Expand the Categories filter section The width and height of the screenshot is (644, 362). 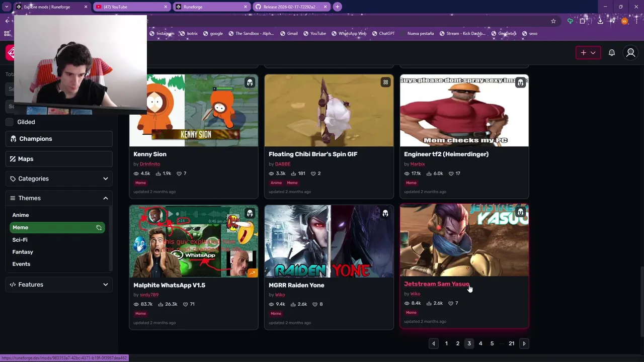pyautogui.click(x=59, y=178)
